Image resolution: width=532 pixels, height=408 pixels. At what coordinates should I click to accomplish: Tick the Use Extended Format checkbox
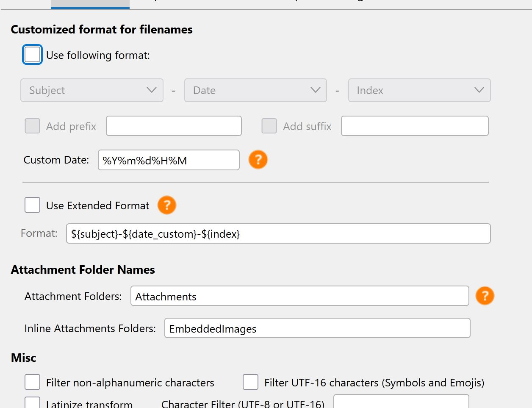[33, 205]
